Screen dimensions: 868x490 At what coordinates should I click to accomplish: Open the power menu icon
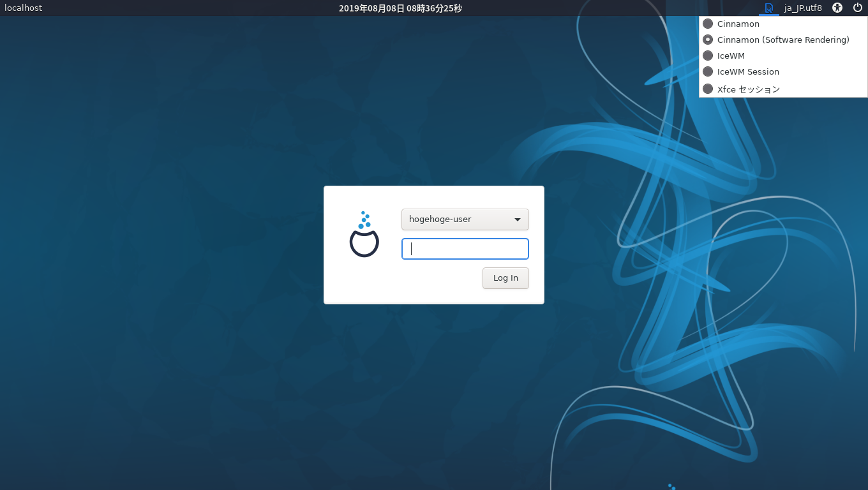tap(857, 8)
